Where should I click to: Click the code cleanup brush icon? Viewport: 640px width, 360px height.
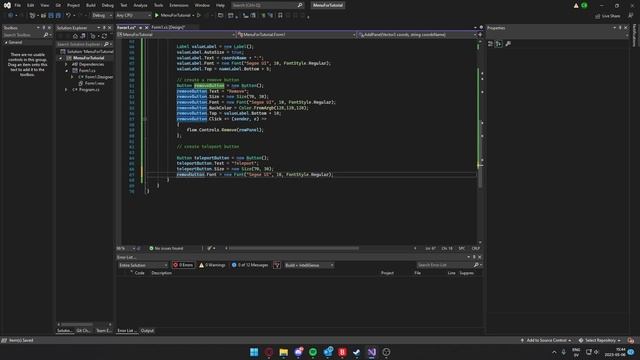point(210,248)
